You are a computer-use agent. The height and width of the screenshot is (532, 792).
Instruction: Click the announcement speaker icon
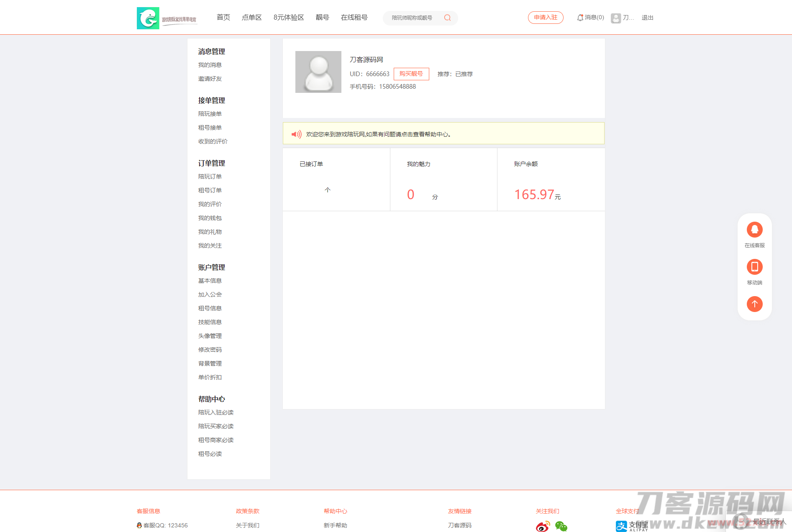pyautogui.click(x=296, y=134)
